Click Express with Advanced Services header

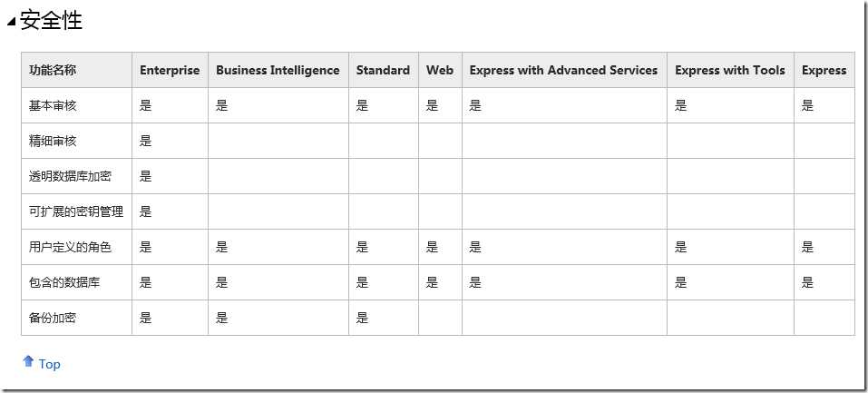(563, 70)
